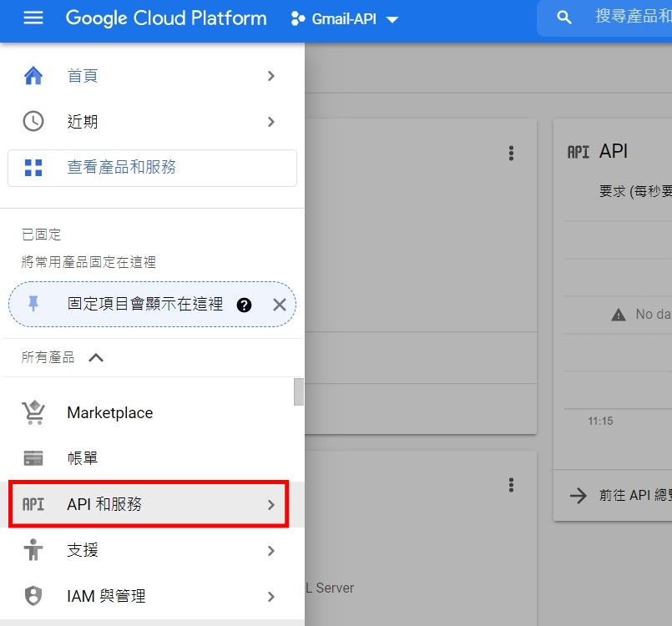Open the help icon in pinned hint
Image resolution: width=672 pixels, height=626 pixels.
pyautogui.click(x=245, y=305)
